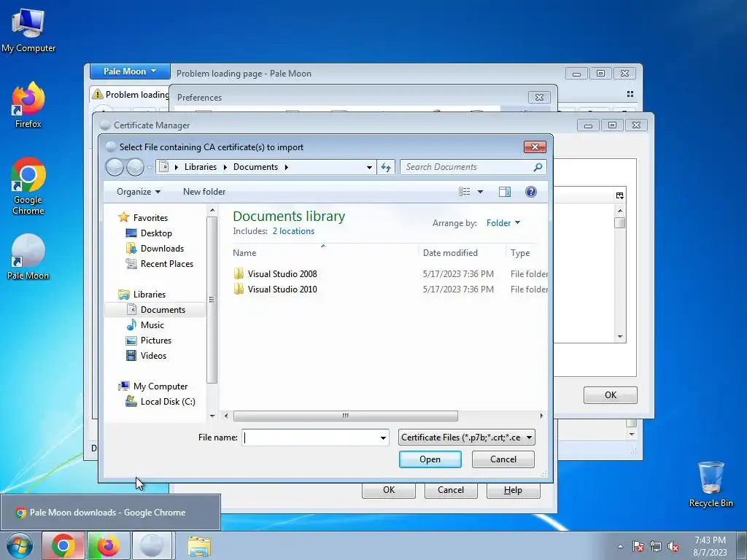Viewport: 747px width, 560px height.
Task: Click the File name text field
Action: tap(311, 437)
